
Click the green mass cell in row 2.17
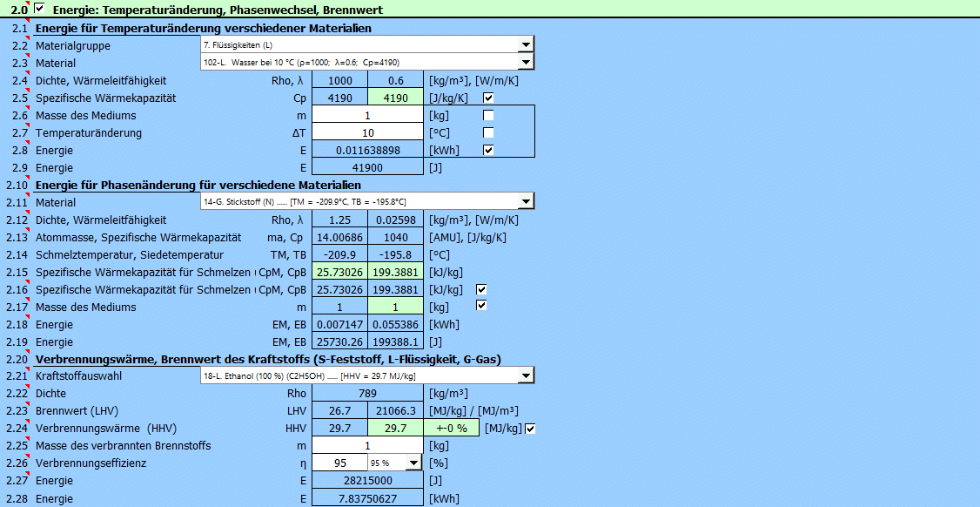pyautogui.click(x=395, y=307)
